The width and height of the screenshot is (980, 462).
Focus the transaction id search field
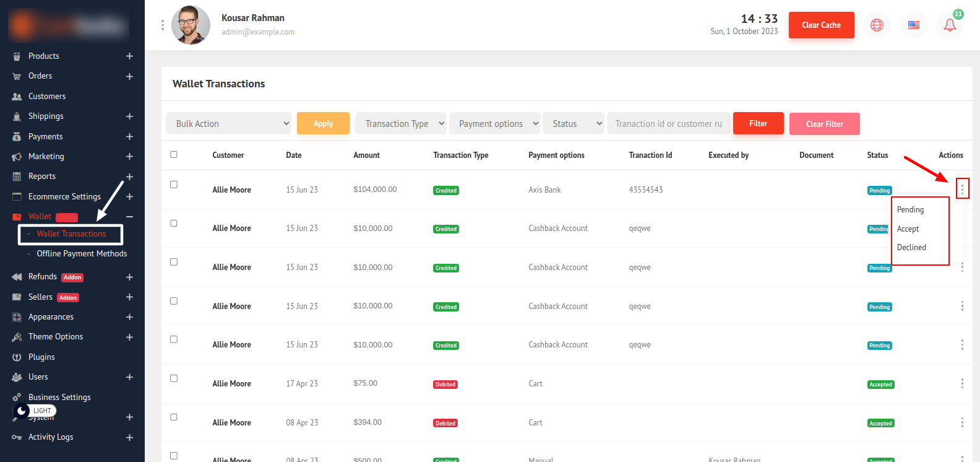(668, 123)
